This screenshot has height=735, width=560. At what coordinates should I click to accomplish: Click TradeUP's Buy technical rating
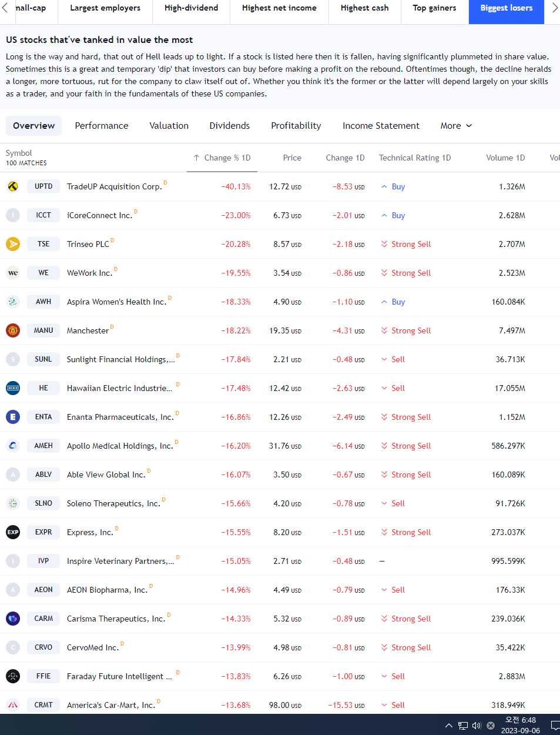[393, 186]
